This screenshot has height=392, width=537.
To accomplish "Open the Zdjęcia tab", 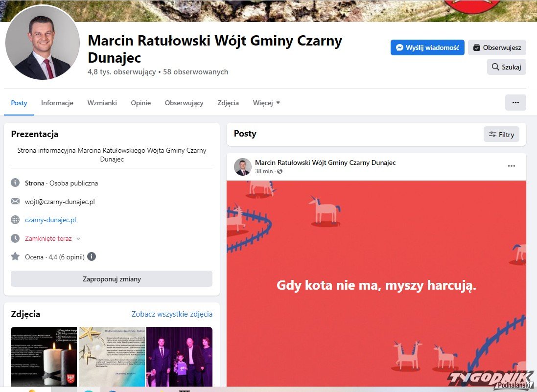I will tap(228, 103).
